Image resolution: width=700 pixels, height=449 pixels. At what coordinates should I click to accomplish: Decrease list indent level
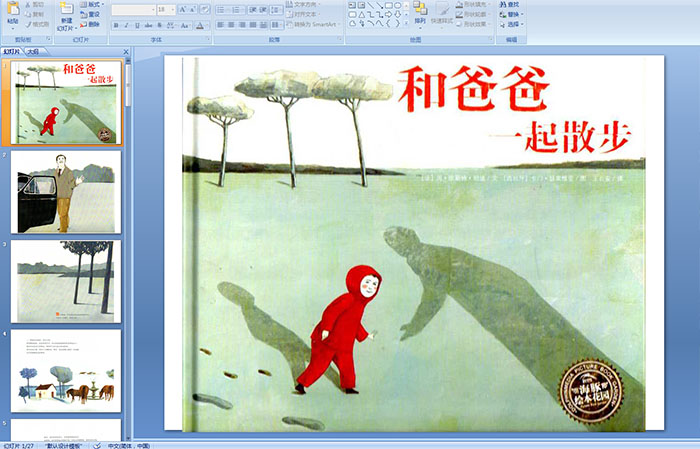tap(253, 9)
